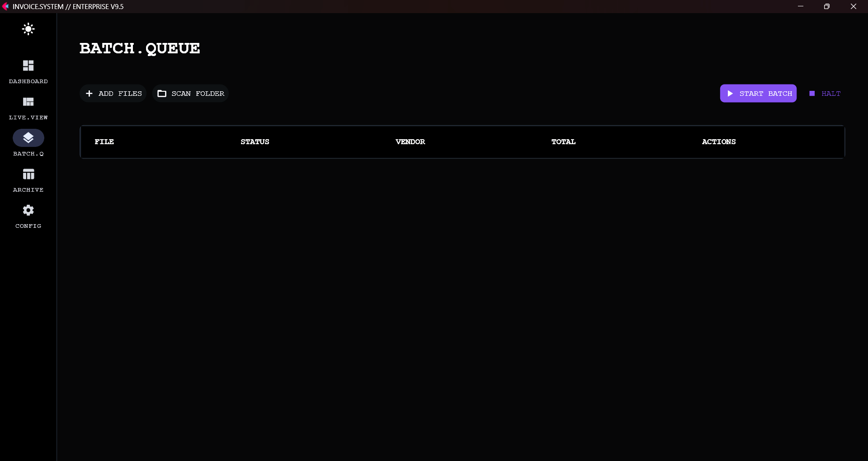Click the app logo in the title bar
Viewport: 868px width, 461px height.
click(6, 6)
